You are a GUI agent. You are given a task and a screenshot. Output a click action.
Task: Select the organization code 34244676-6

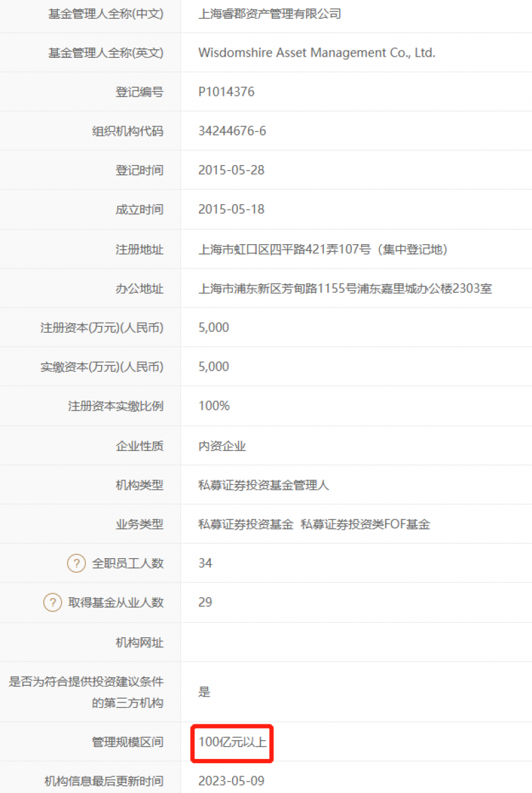pos(232,131)
